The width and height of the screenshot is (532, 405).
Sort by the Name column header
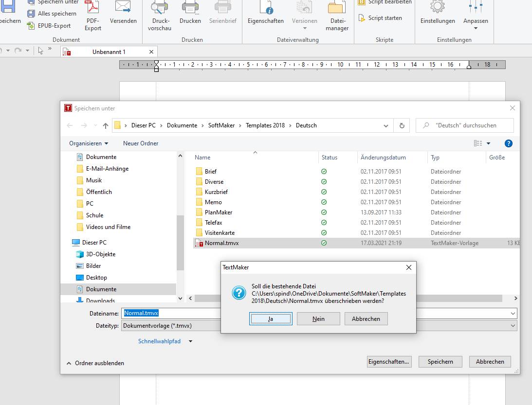(x=202, y=158)
